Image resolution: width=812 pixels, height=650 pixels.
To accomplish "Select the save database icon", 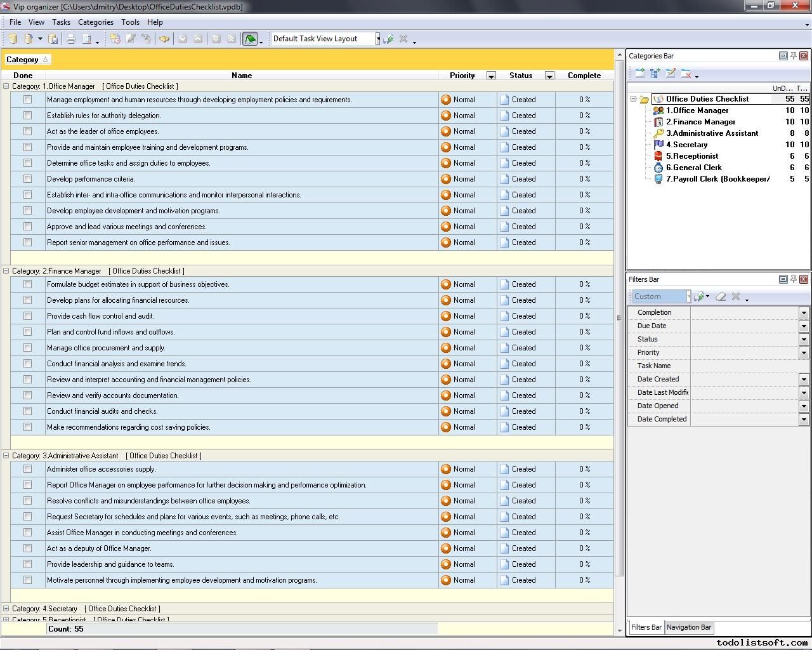I will (x=53, y=39).
